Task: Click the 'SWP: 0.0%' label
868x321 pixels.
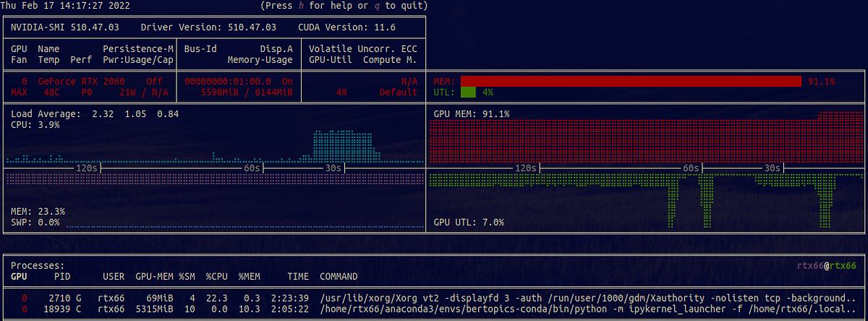Action: pos(35,223)
